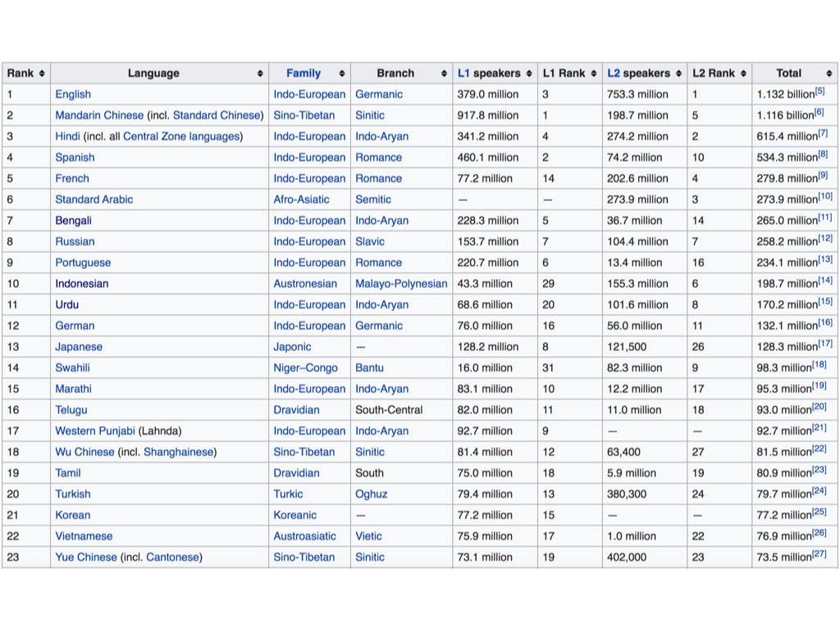Select the 'South-Central' branch cell

(x=401, y=410)
